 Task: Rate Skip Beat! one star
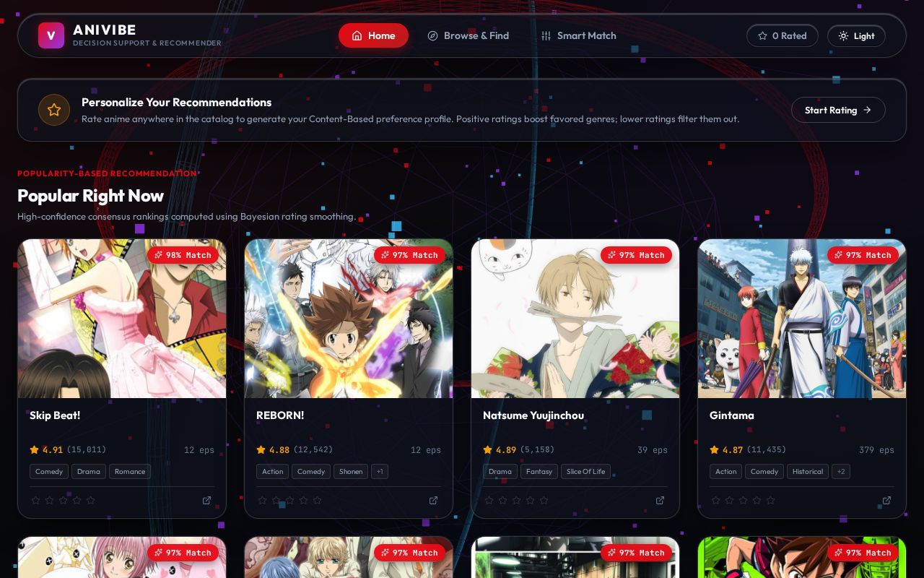(35, 500)
